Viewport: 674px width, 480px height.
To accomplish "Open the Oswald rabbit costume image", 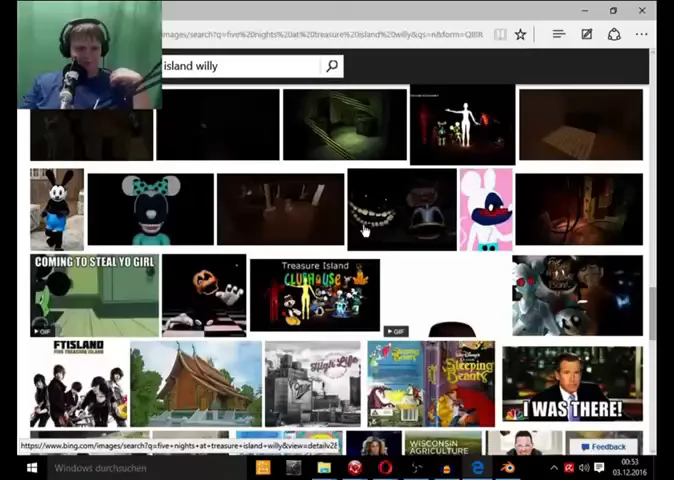I will 57,209.
